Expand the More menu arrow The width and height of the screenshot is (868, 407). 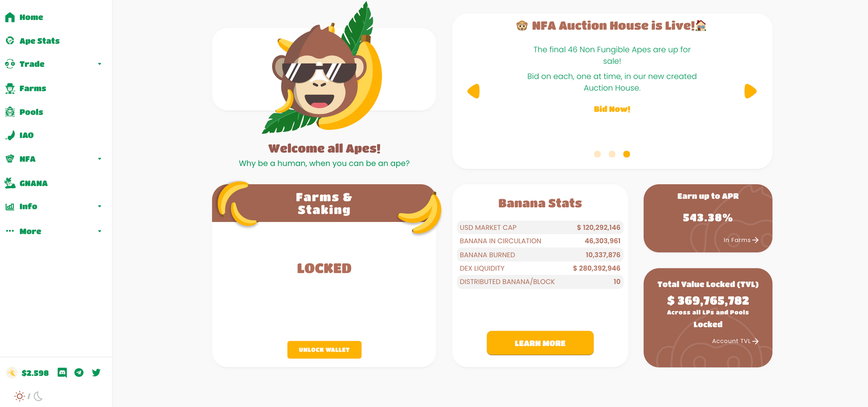99,231
